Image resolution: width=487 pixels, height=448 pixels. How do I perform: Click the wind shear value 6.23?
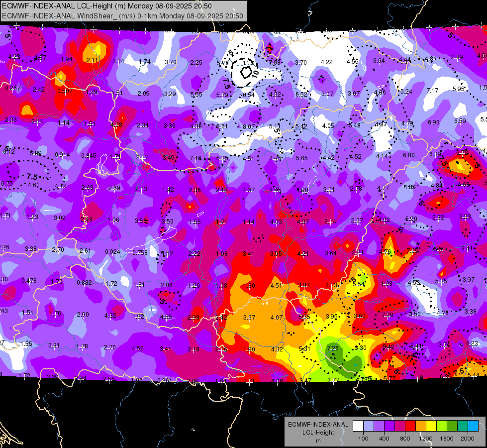tap(472, 343)
